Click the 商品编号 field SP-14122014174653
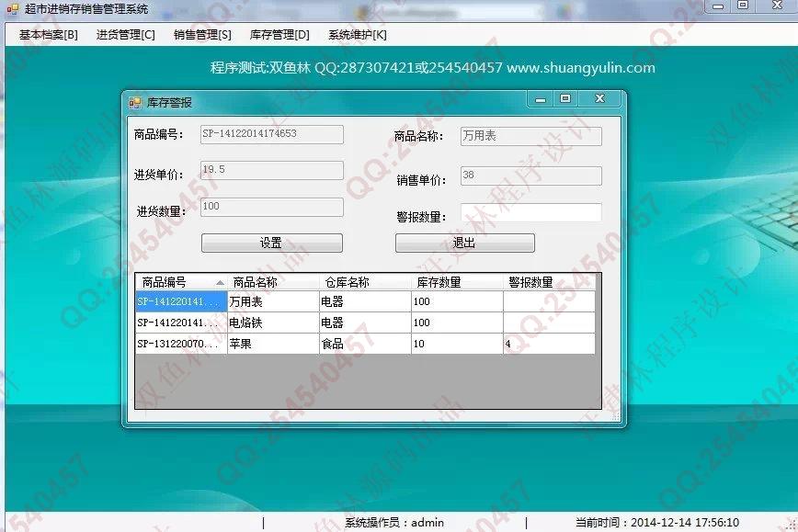 [272, 134]
